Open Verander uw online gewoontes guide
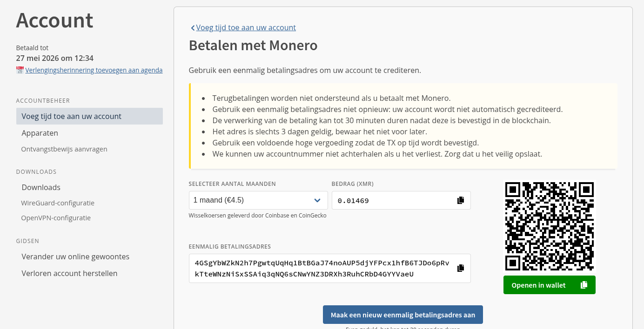The width and height of the screenshot is (644, 329). [75, 257]
